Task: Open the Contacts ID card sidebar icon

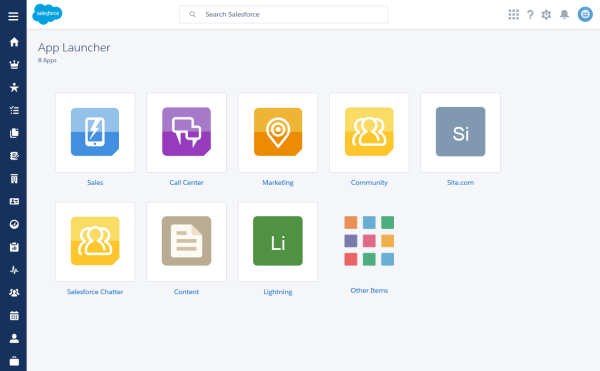Action: 14,201
